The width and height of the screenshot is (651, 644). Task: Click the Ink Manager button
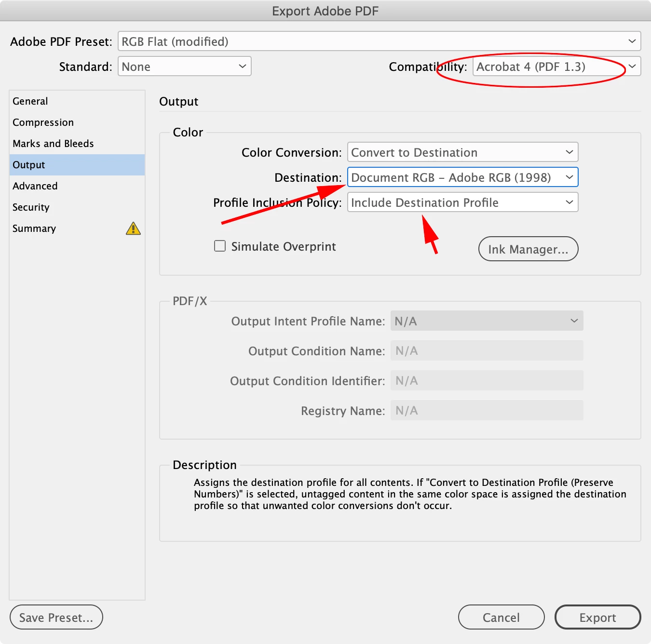(x=528, y=249)
